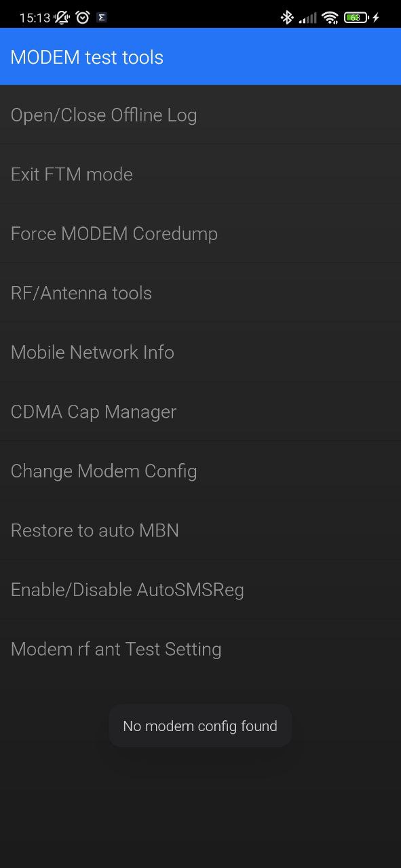Image resolution: width=401 pixels, height=868 pixels.
Task: Select Exit FTM mode
Action: [200, 174]
